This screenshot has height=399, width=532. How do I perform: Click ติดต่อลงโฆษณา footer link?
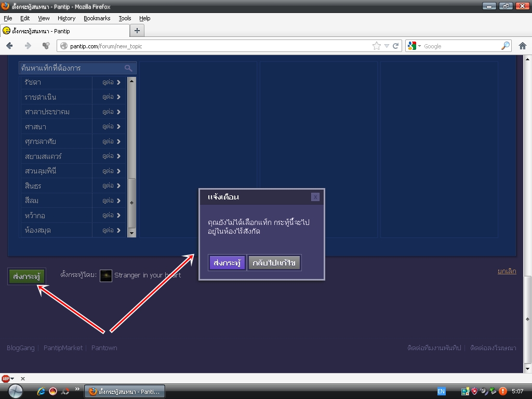[x=494, y=348]
